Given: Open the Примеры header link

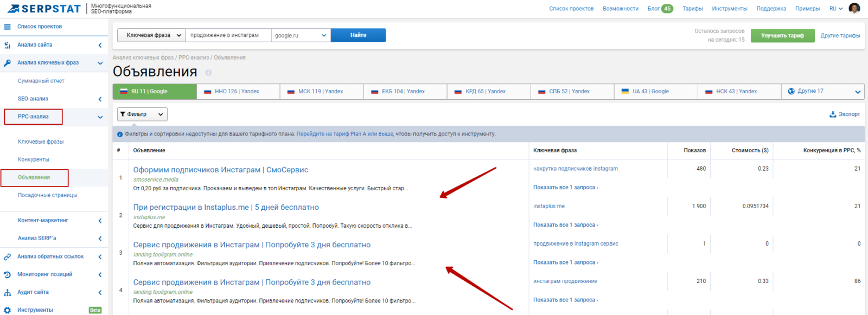Looking at the screenshot, I should (808, 9).
